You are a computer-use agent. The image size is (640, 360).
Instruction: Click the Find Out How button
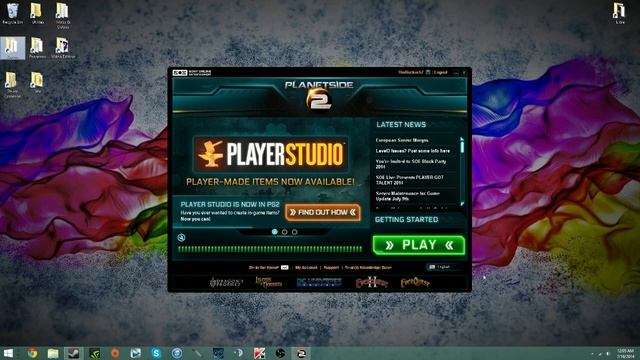click(323, 212)
